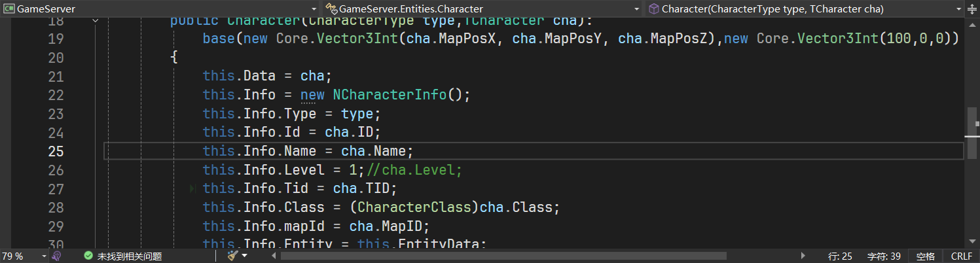Open the GameServer project dropdown
The height and width of the screenshot is (263, 980).
(x=313, y=9)
